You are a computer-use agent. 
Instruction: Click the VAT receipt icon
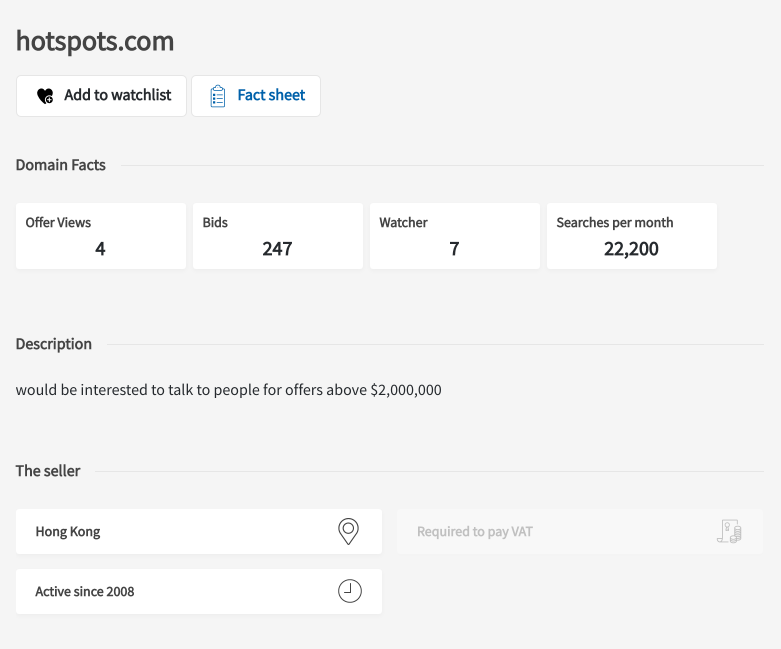(729, 531)
